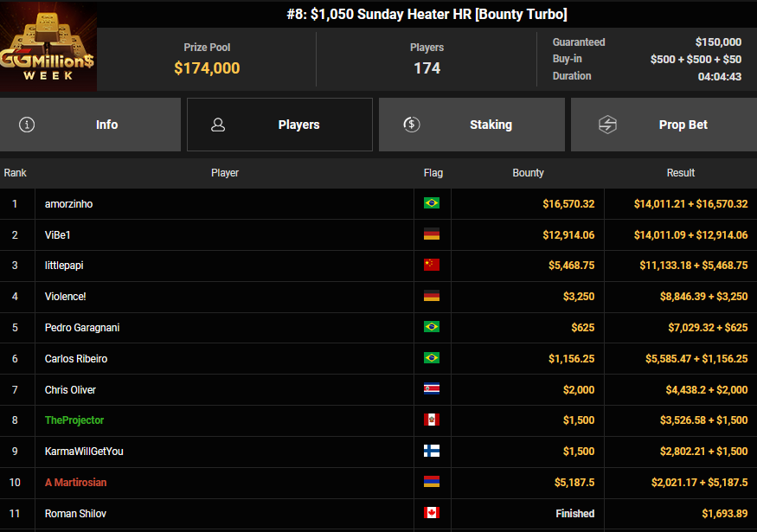Click the Prop Bet hexagon icon
Viewport: 757px width, 532px height.
click(607, 125)
